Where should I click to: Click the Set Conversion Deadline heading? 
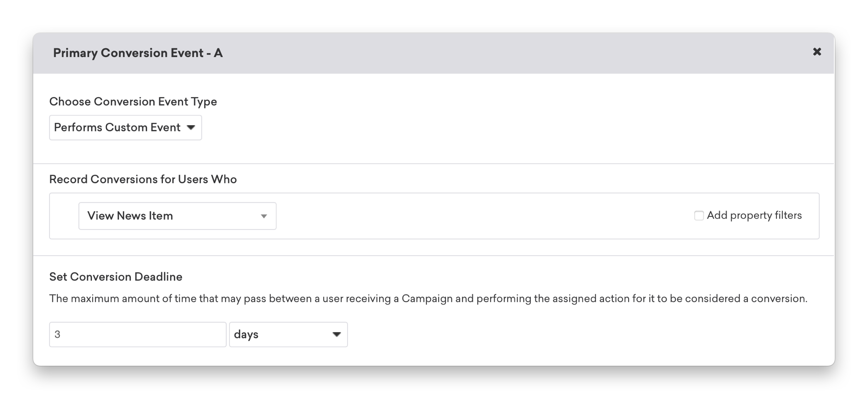pyautogui.click(x=116, y=277)
